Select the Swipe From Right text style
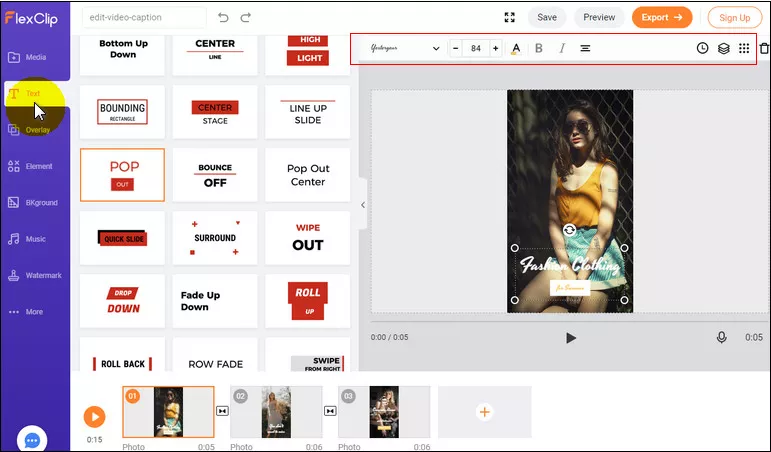Viewport: 771px width, 452px height. coord(307,355)
